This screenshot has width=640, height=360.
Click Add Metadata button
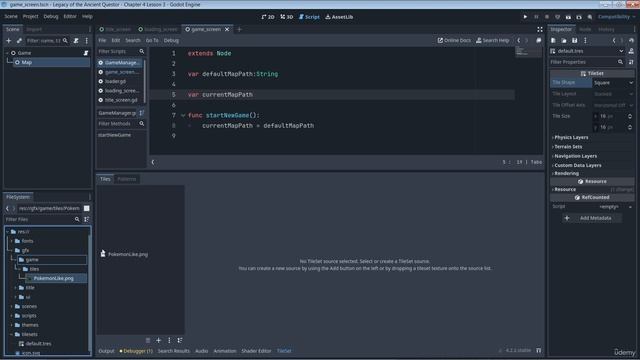(x=592, y=218)
